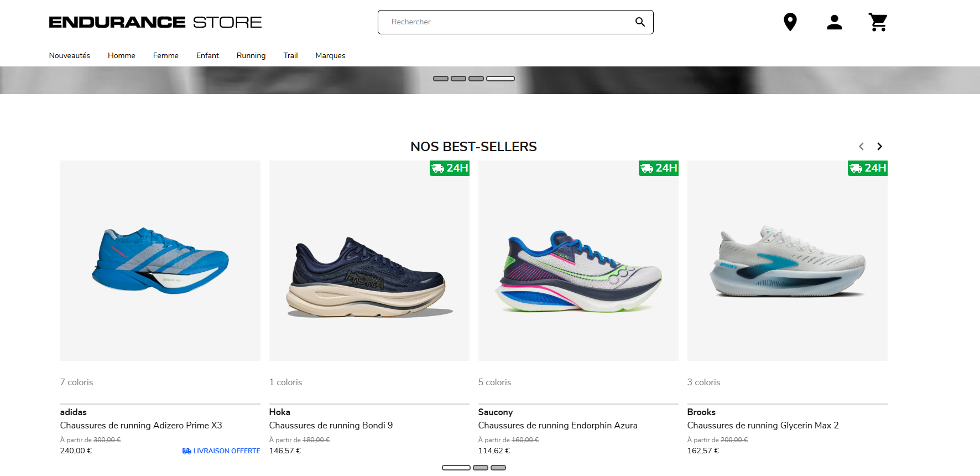Open Chaussures de running Bondi 9 link

point(331,425)
